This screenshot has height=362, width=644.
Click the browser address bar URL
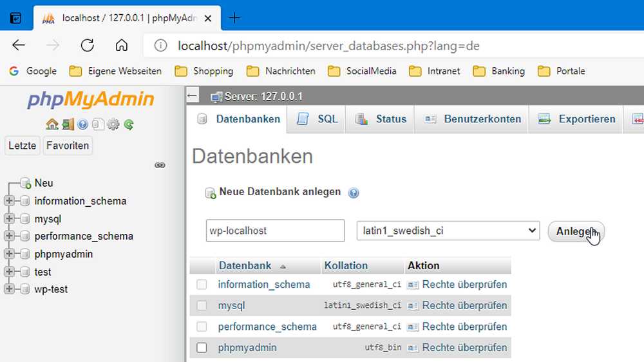tap(328, 46)
